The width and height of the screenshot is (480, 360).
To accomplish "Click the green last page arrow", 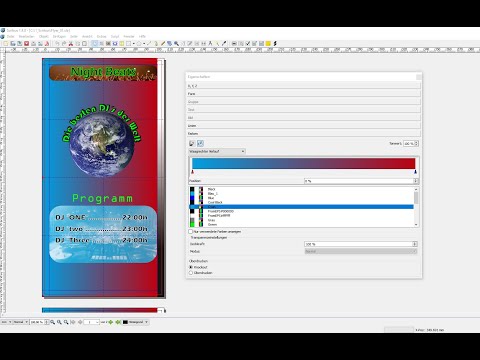I will (118, 322).
